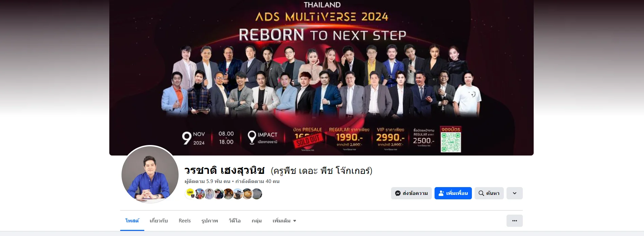Screen dimensions: 644x236
Task: Go to the รูปภาพ tab
Action: (x=209, y=221)
